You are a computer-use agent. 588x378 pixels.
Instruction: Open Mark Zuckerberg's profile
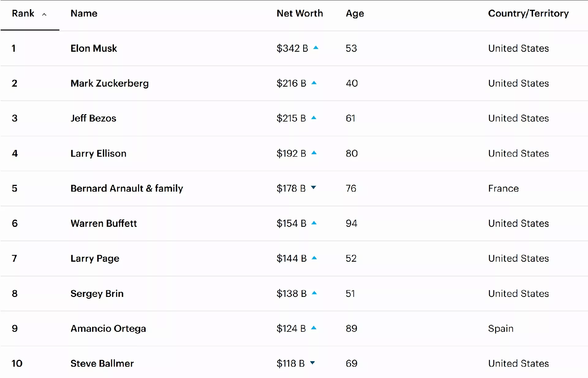coord(109,83)
